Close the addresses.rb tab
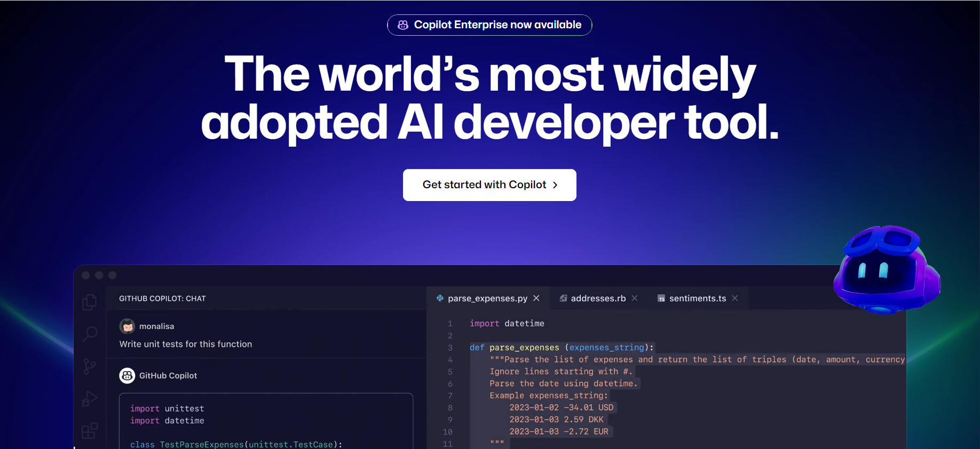The image size is (980, 449). click(635, 298)
